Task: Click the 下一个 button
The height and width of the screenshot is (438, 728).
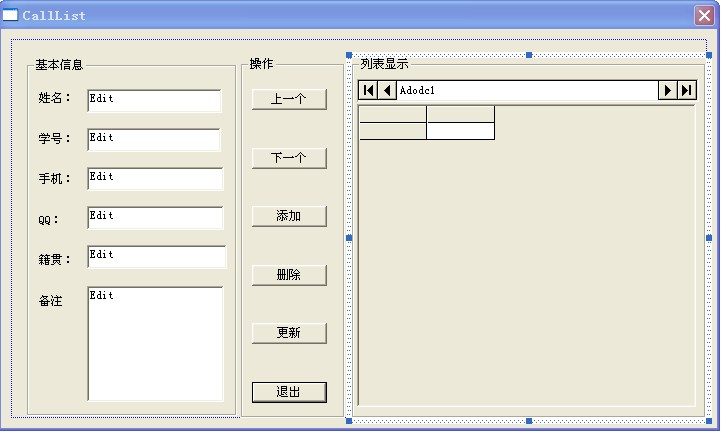Action: [x=289, y=158]
